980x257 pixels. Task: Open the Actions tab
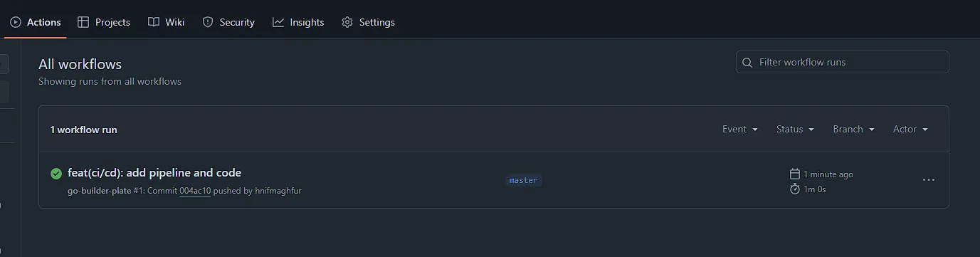(x=35, y=22)
